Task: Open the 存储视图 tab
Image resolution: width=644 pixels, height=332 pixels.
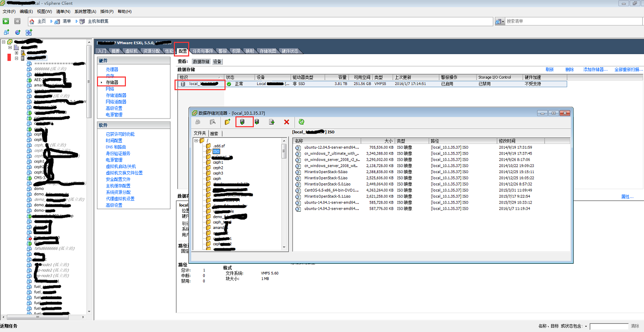Action: pos(268,51)
